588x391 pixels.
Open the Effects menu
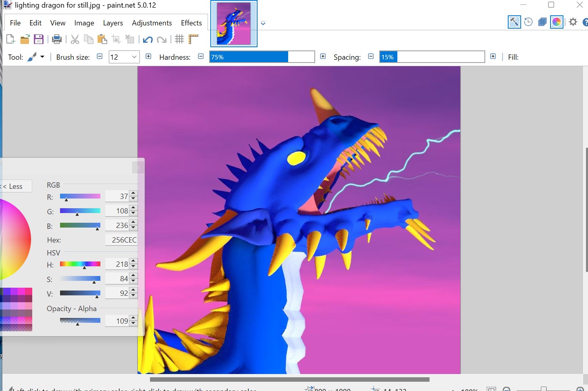point(191,23)
